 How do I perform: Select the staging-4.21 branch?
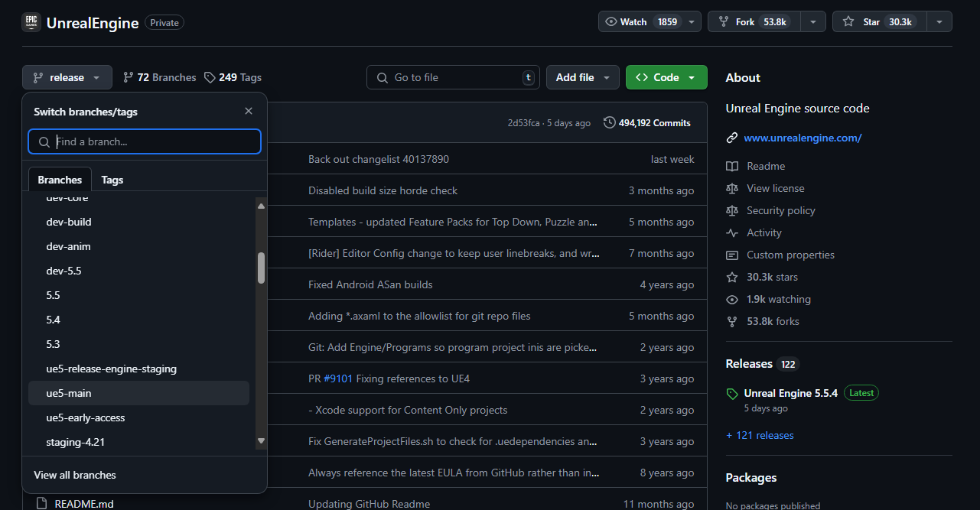click(138, 442)
